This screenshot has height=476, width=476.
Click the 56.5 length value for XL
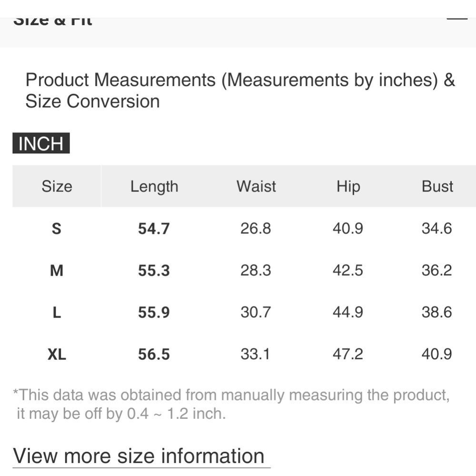[x=154, y=355]
